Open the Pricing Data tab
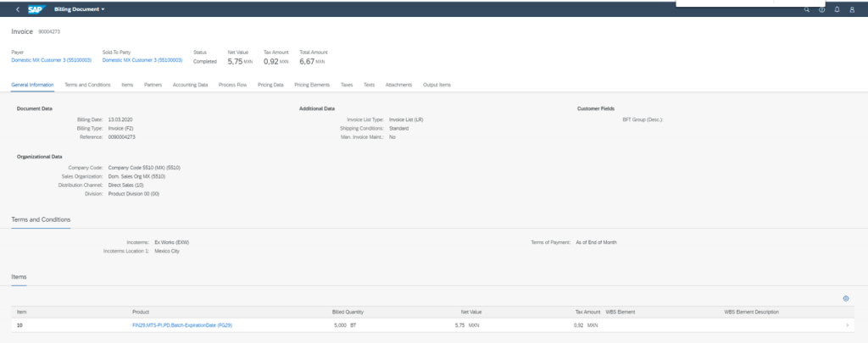 pyautogui.click(x=270, y=85)
